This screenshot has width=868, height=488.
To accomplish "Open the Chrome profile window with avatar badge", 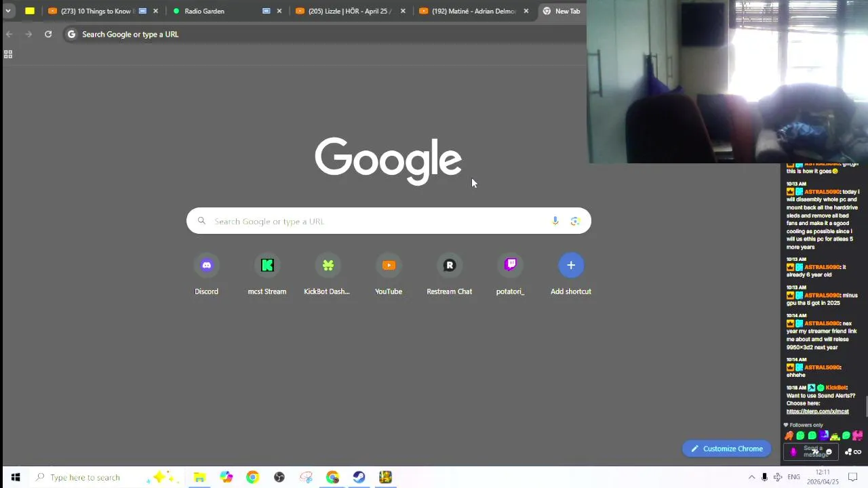I will (332, 477).
